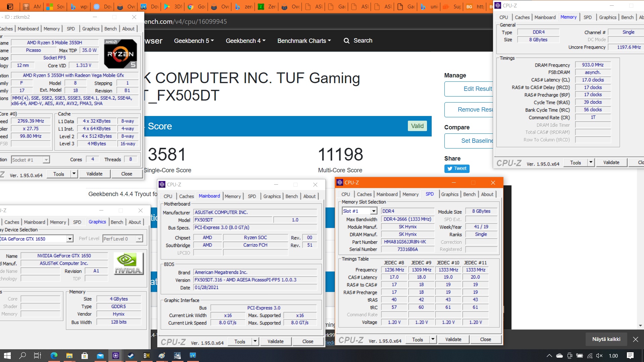
Task: Open SPD tab in Graphics window
Action: pos(77,222)
